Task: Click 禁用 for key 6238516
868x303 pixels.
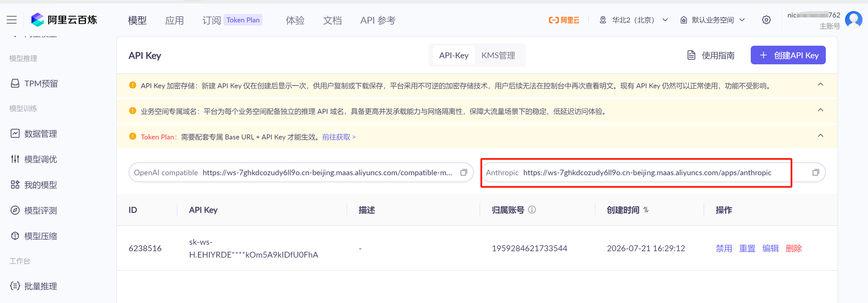Action: click(724, 248)
